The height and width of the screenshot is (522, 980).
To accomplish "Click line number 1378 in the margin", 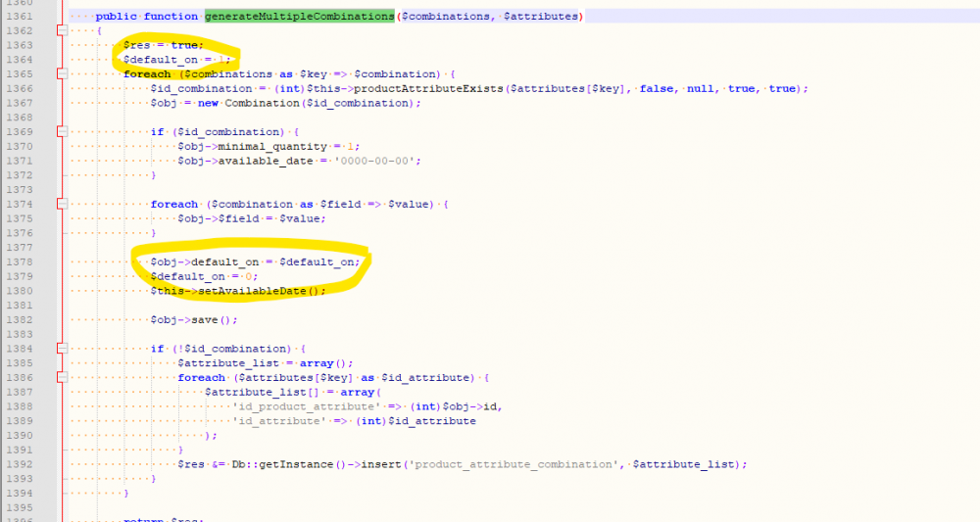I will pos(20,261).
